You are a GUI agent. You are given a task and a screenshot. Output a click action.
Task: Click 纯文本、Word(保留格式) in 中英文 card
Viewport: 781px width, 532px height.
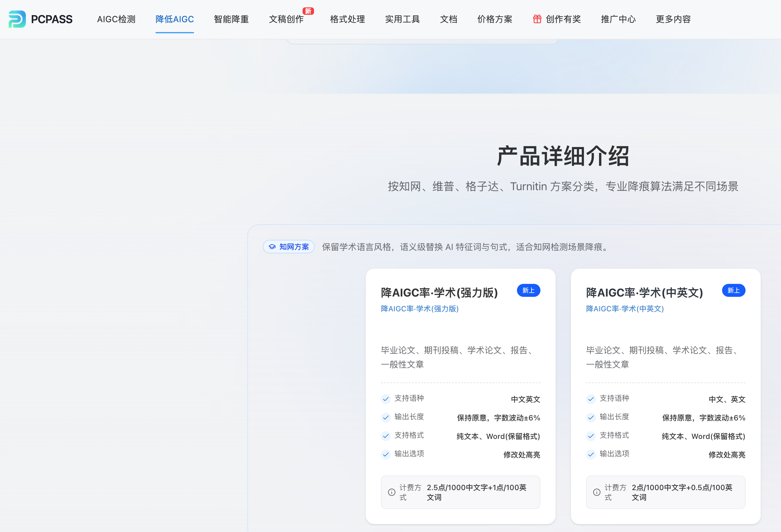[704, 436]
